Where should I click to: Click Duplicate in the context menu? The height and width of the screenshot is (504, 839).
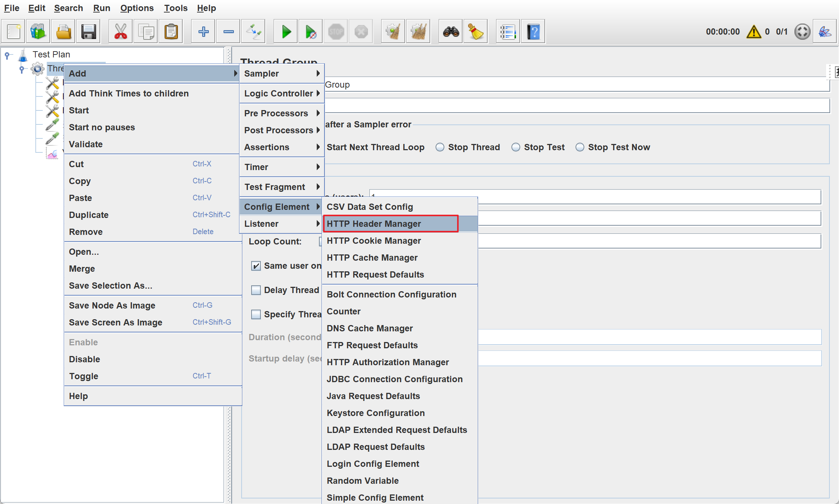(89, 215)
